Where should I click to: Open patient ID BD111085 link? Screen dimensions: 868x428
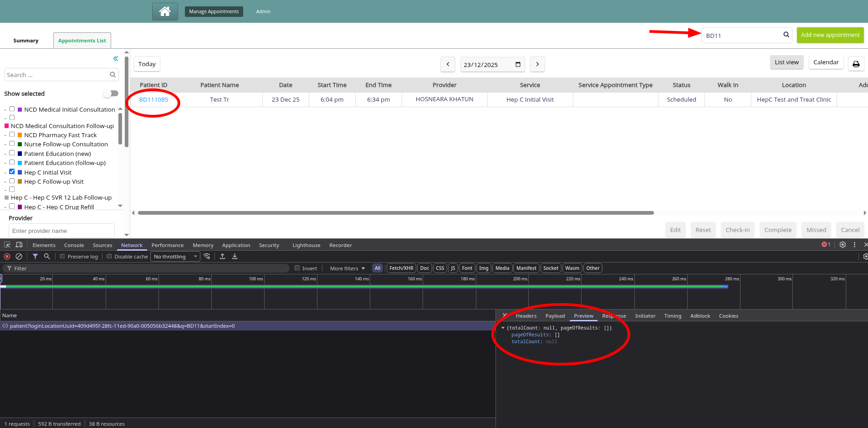153,99
